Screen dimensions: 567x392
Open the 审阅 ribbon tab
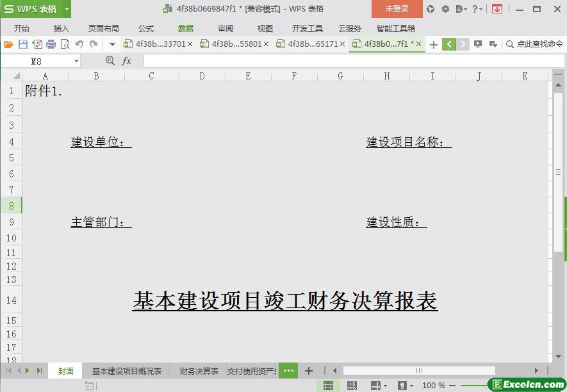click(226, 28)
